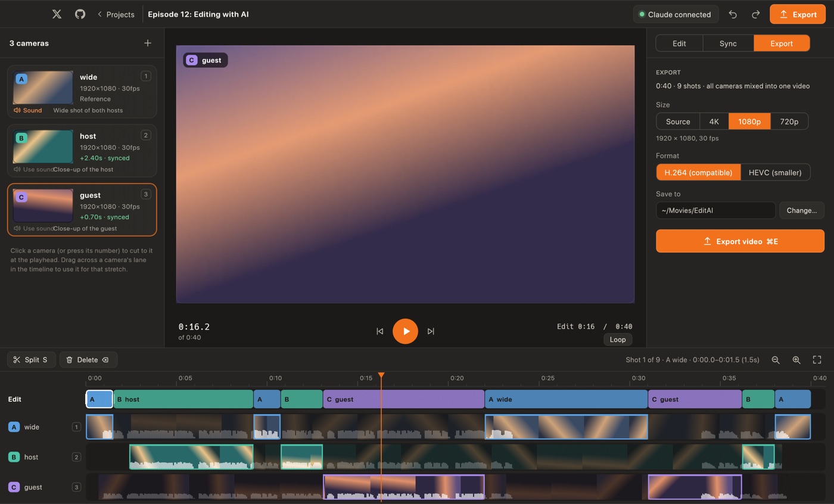Screen dimensions: 834x504
Task: Jump to previous shot icon
Action: pyautogui.click(x=379, y=331)
